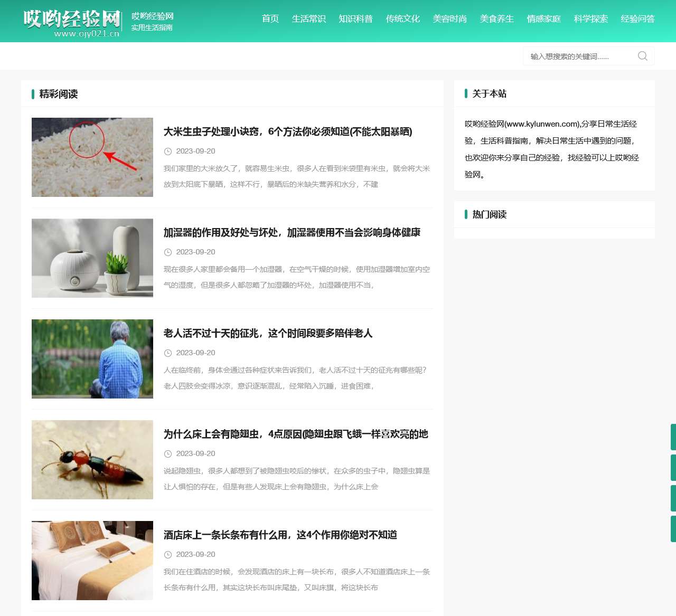Open 传统文化 navigation item

[403, 19]
